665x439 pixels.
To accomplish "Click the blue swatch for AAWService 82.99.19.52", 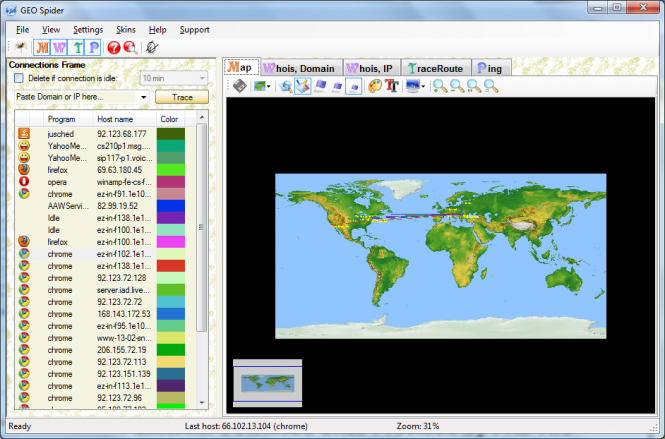I will 171,206.
